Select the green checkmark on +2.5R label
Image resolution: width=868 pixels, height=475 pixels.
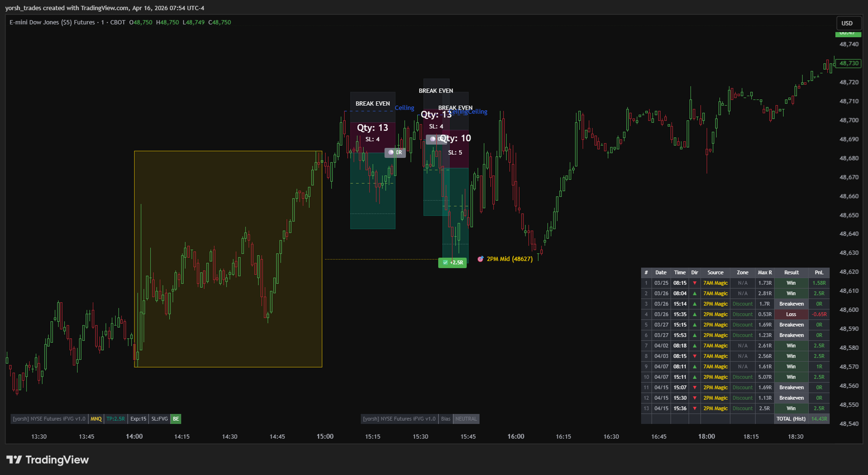tap(445, 262)
